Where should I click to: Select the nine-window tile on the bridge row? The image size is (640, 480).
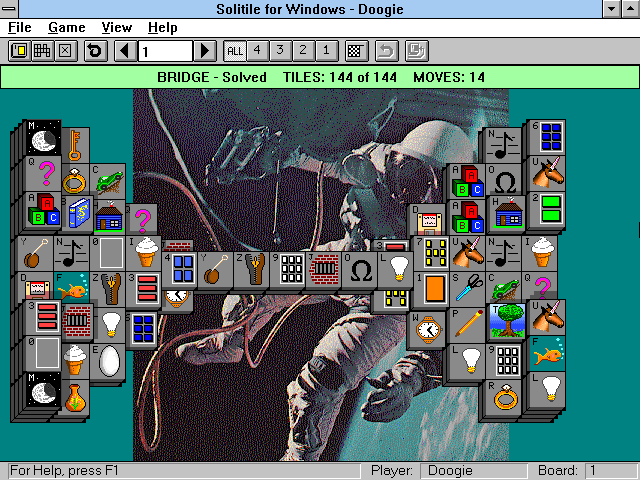point(288,269)
